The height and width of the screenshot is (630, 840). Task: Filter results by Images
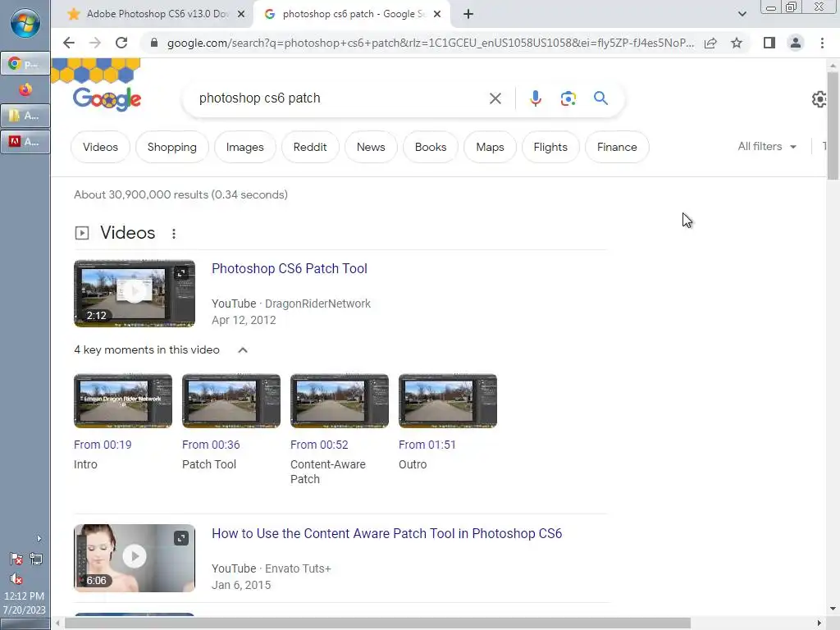244,147
